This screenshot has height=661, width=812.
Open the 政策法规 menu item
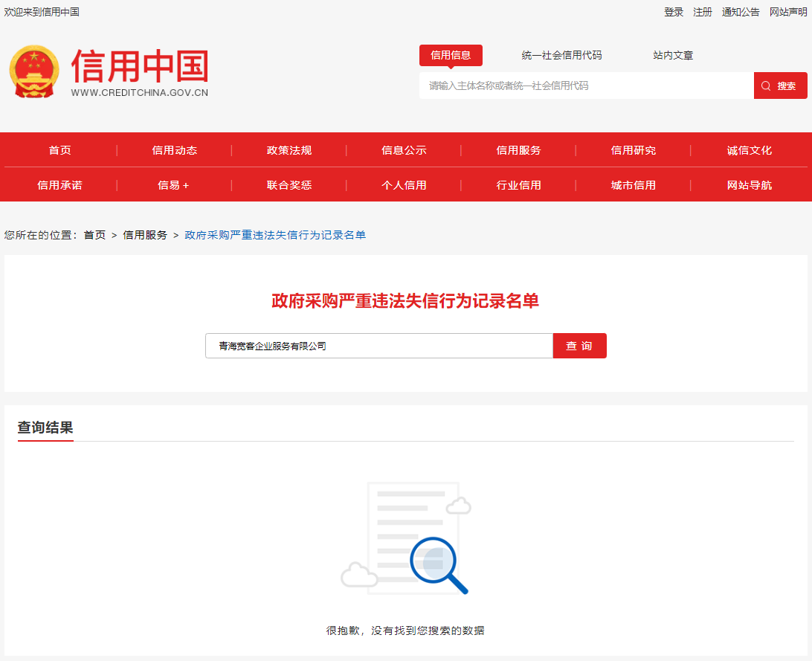289,150
